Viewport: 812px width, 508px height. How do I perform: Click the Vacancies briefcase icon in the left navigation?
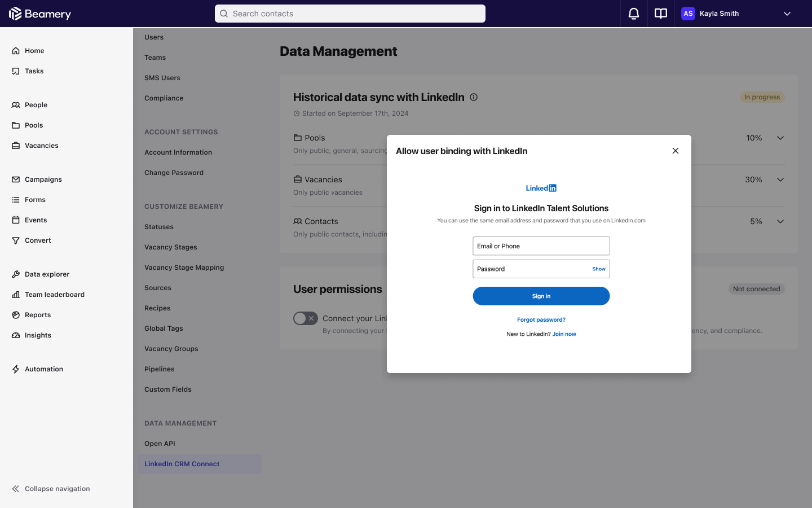16,146
